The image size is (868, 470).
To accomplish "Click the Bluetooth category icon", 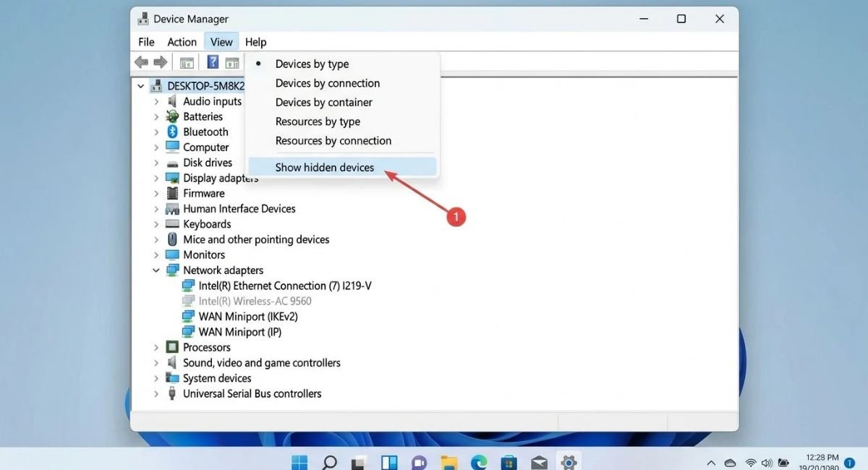I will pos(172,132).
